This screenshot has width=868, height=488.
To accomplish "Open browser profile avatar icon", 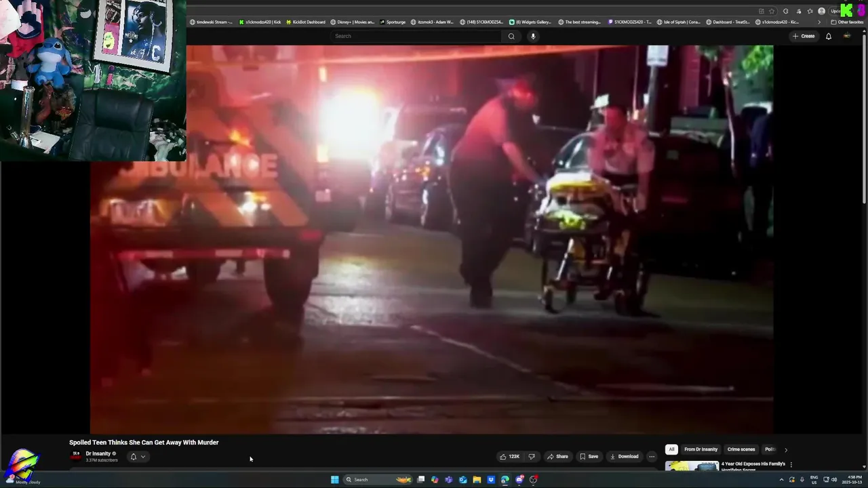I will [822, 12].
